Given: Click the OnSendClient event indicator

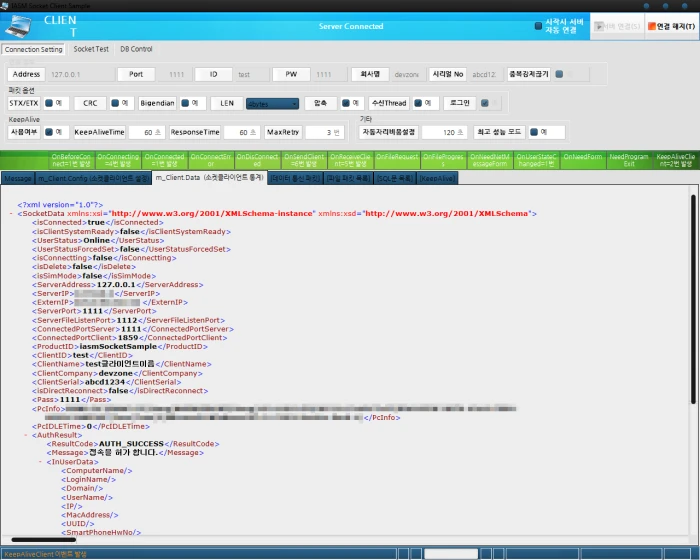Looking at the screenshot, I should (304, 160).
